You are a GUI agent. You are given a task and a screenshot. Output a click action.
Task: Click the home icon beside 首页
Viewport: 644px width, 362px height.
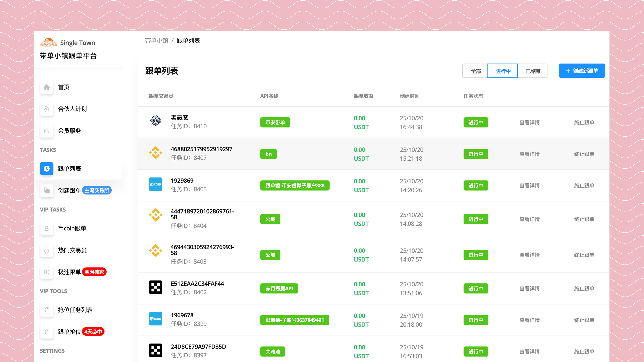point(46,87)
